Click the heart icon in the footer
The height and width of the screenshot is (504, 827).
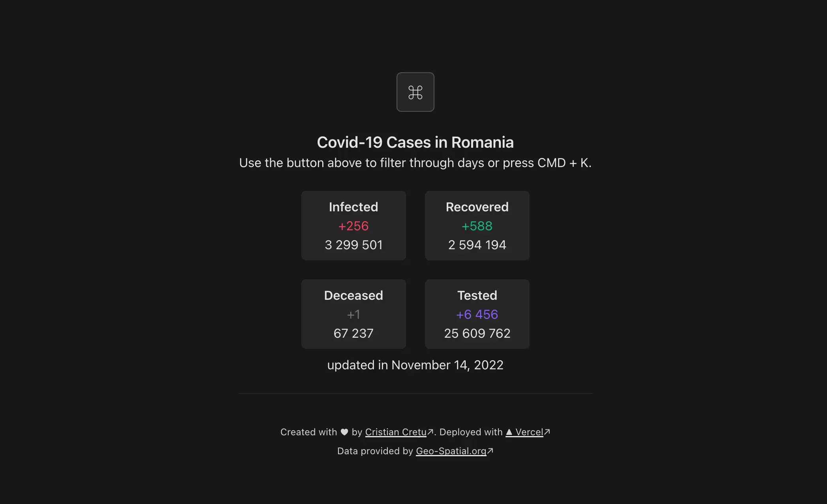[x=344, y=432]
